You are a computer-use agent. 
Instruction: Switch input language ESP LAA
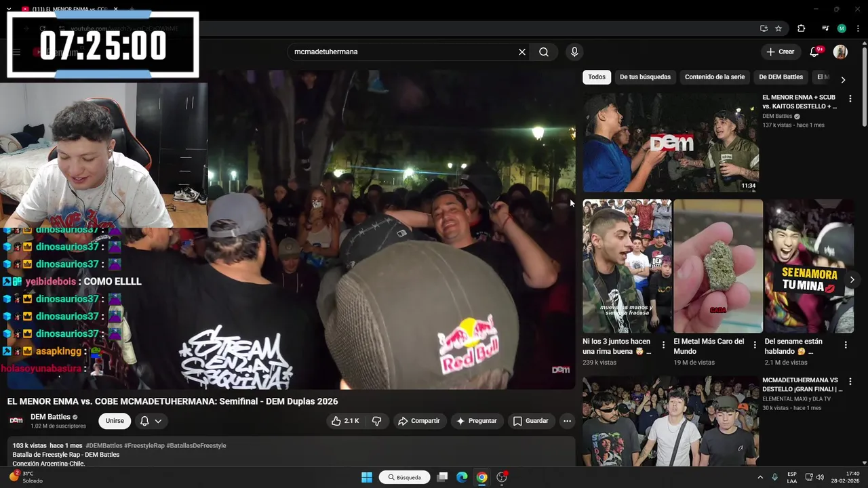click(792, 477)
